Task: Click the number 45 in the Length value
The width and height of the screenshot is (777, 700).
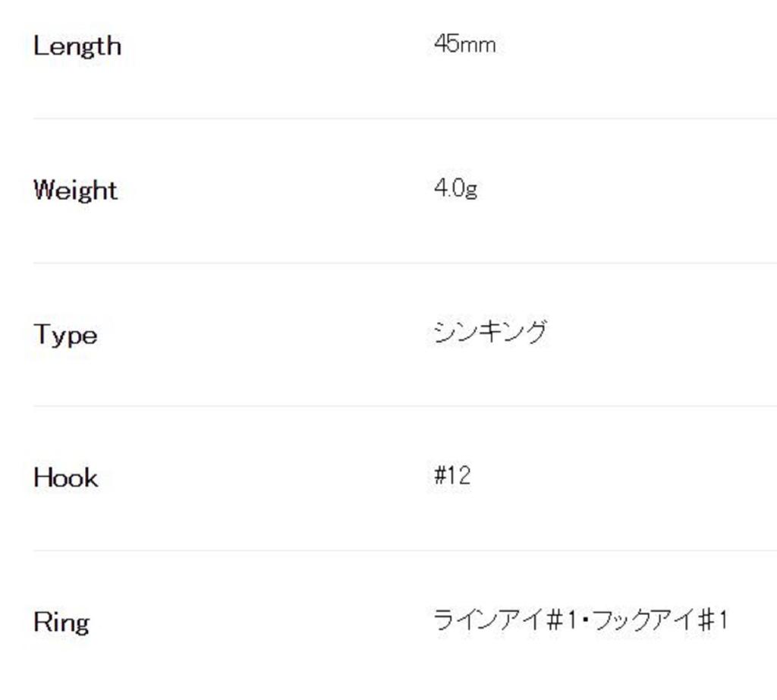Action: (x=446, y=44)
